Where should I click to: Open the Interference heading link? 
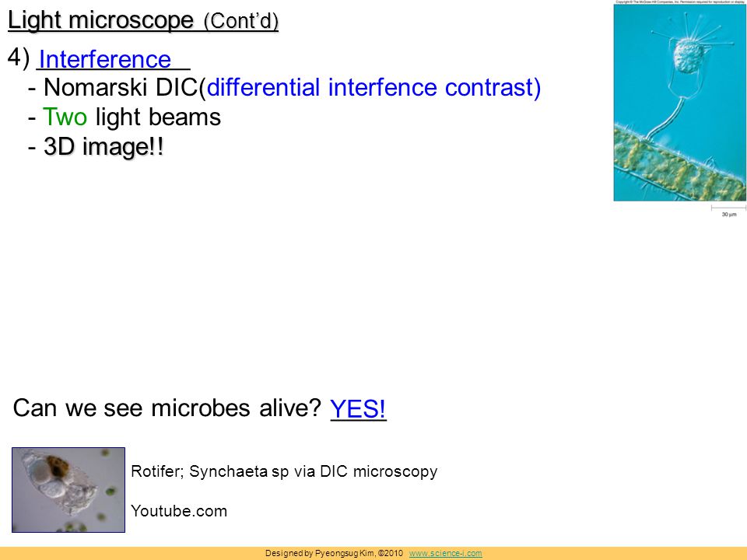tap(105, 60)
